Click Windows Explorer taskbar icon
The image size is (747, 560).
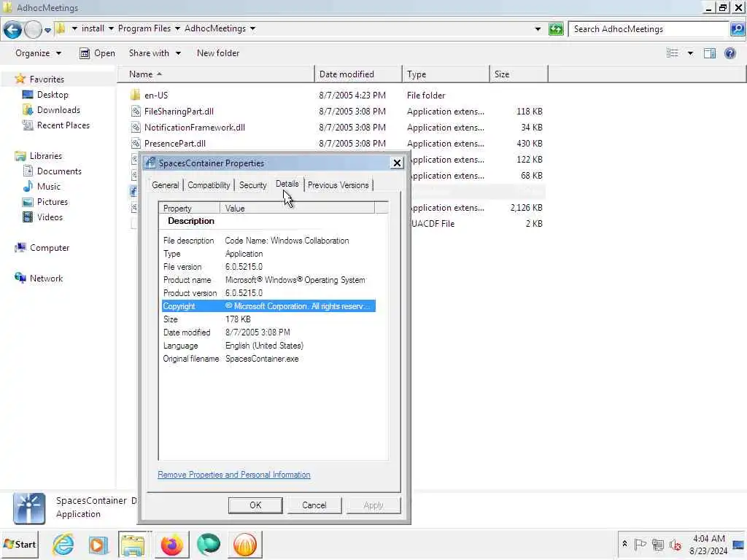pyautogui.click(x=133, y=545)
